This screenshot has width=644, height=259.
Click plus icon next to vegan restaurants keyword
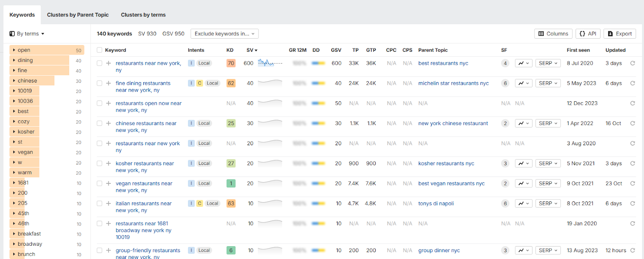[108, 183]
